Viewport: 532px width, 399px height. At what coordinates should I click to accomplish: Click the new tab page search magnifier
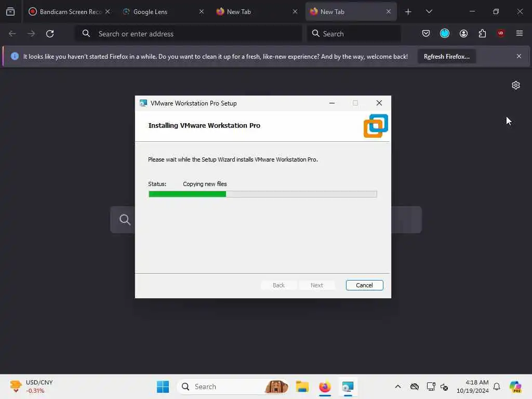coord(125,220)
